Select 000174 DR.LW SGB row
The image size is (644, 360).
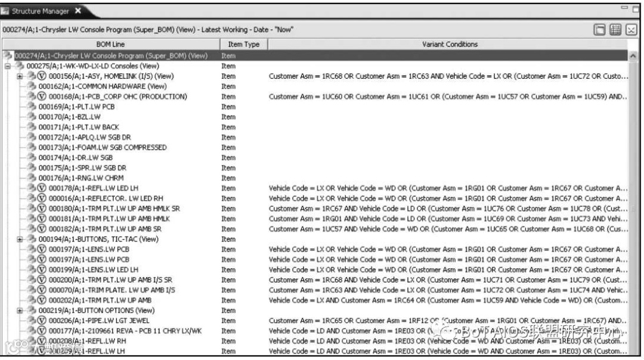tap(76, 157)
